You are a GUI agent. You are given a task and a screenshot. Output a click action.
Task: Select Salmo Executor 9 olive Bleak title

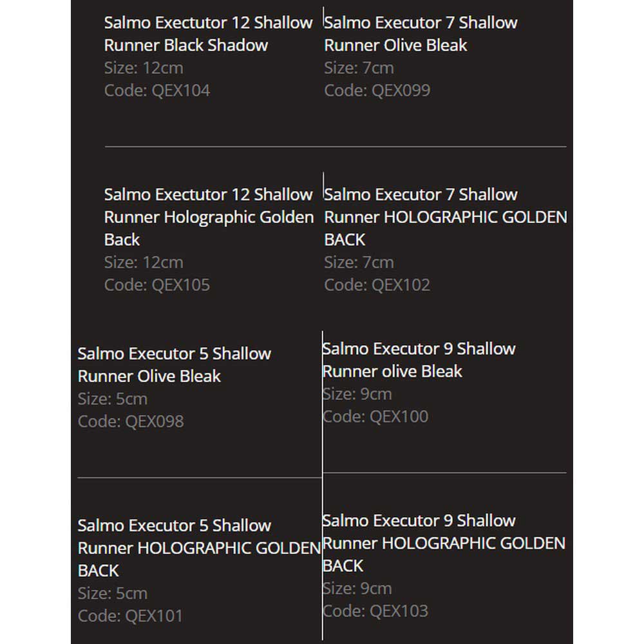point(419,359)
